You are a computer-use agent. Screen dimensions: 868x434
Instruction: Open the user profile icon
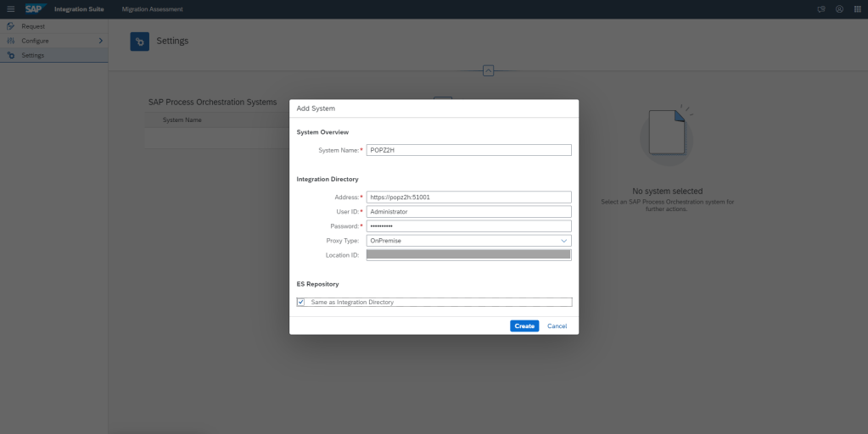[839, 9]
